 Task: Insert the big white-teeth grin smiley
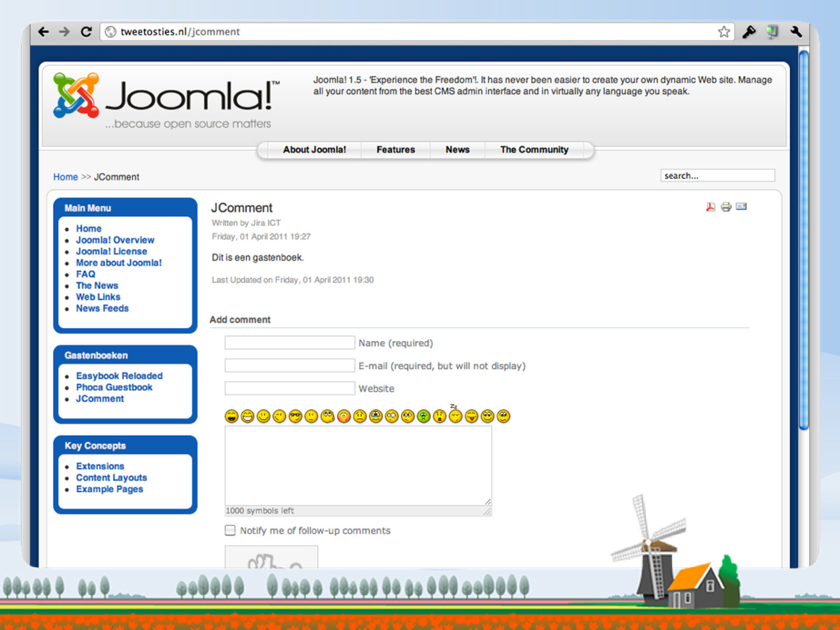tap(247, 416)
